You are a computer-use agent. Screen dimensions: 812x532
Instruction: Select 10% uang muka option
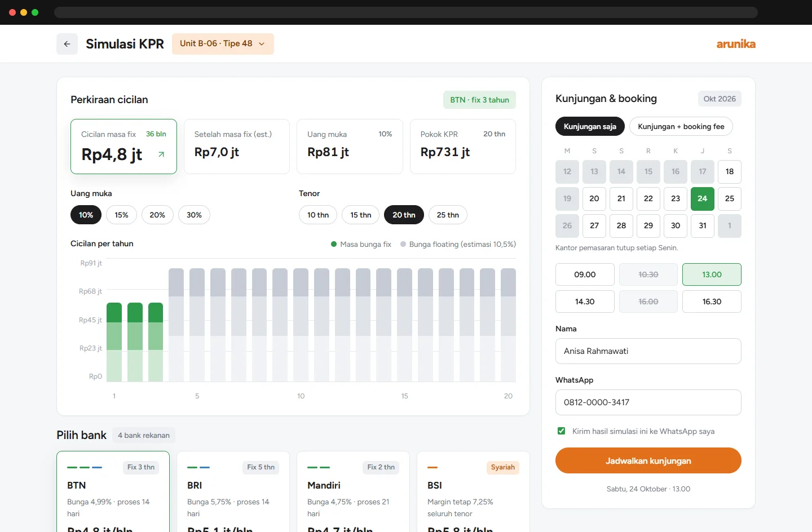[86, 215]
